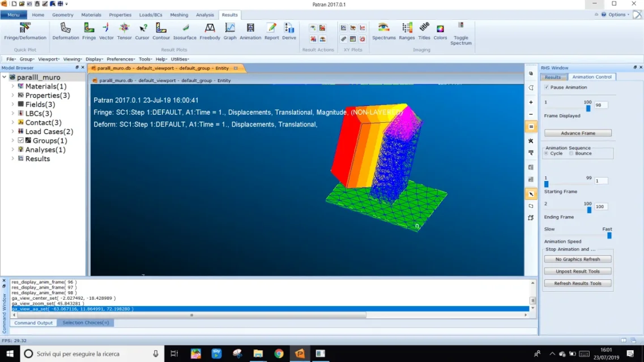Open the Colors imaging tool
The width and height of the screenshot is (644, 362).
[440, 31]
